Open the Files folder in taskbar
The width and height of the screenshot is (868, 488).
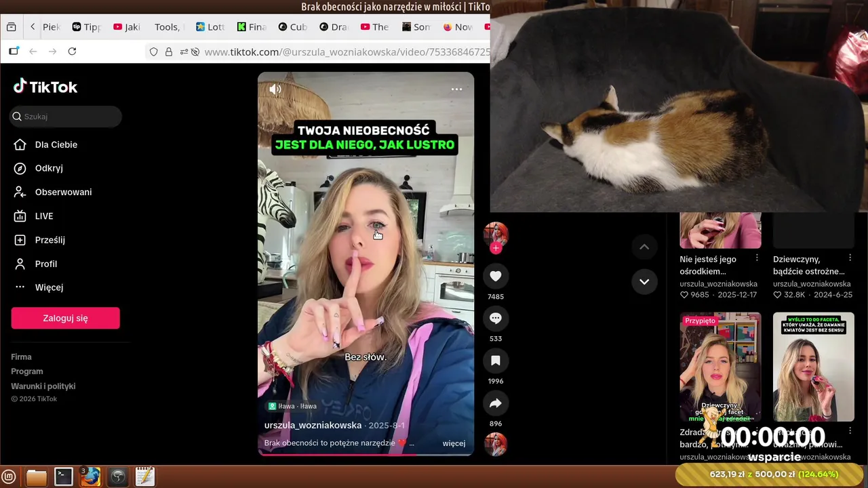(37, 477)
